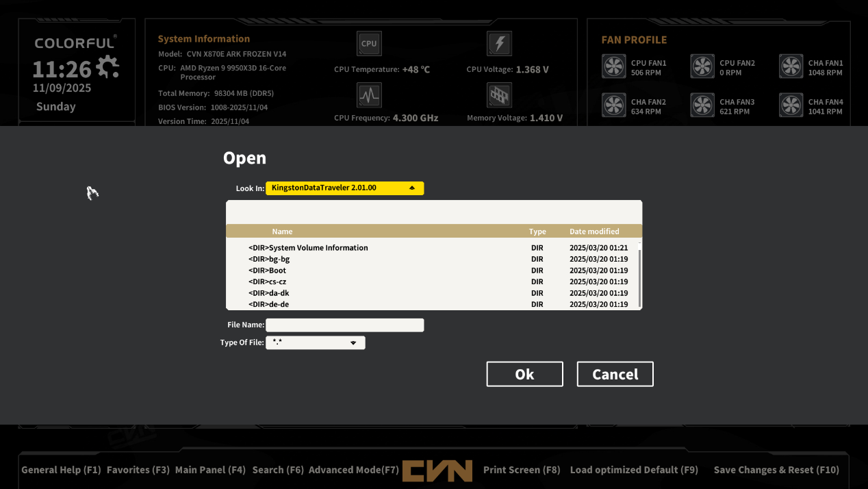868x489 pixels.
Task: Select the CHA FAN3 fan icon
Action: [x=702, y=106]
